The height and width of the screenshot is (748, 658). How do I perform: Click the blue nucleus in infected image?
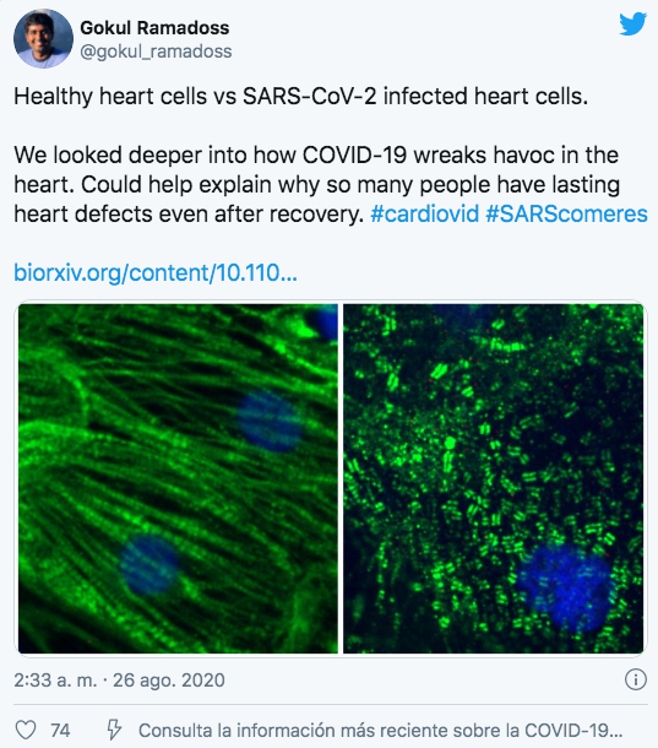566,588
